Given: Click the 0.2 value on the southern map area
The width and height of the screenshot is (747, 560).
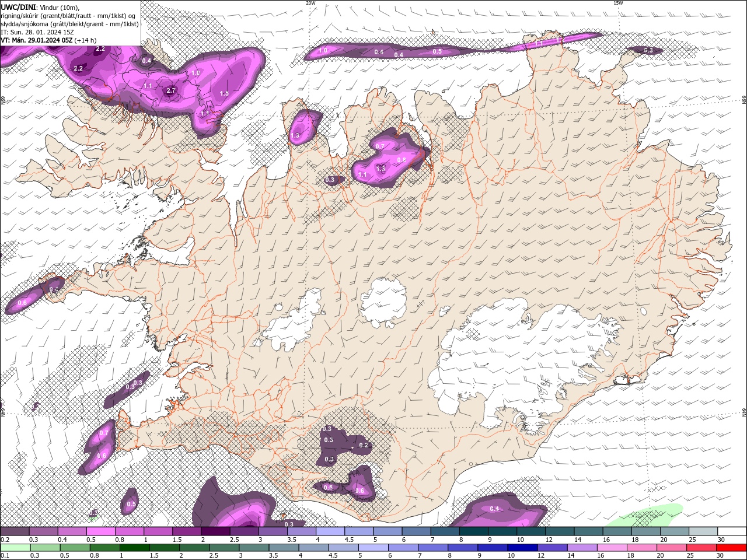Looking at the screenshot, I should 364,445.
